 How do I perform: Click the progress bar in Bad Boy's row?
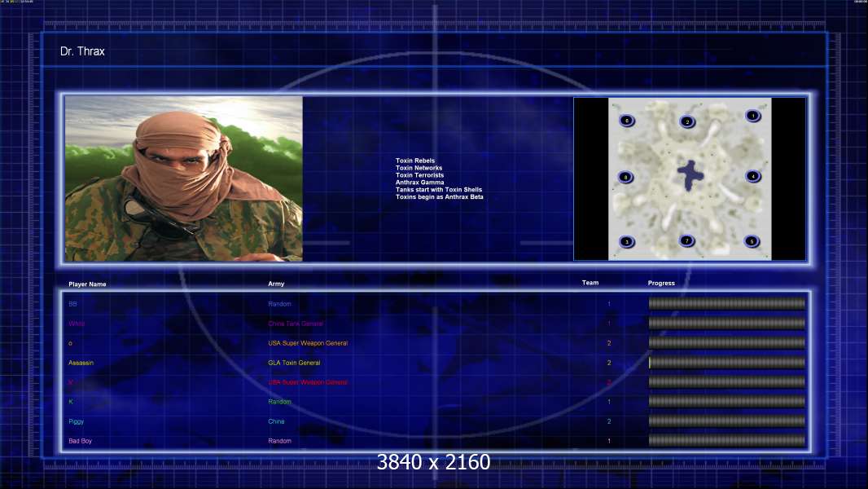pos(727,441)
